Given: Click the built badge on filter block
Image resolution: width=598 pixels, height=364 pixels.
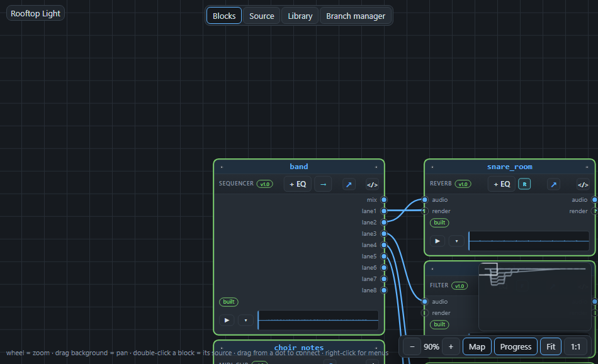Looking at the screenshot, I should pos(439,324).
